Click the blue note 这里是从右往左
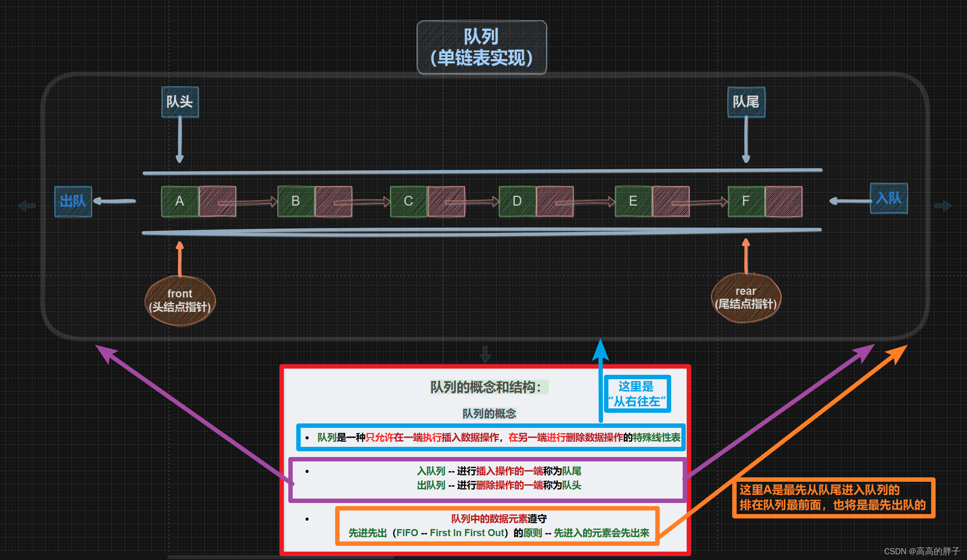 pos(637,394)
